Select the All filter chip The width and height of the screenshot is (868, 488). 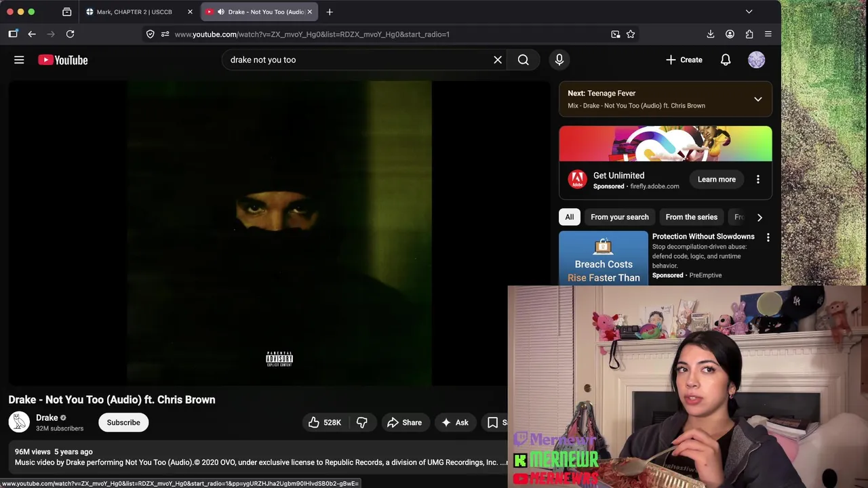click(x=570, y=217)
